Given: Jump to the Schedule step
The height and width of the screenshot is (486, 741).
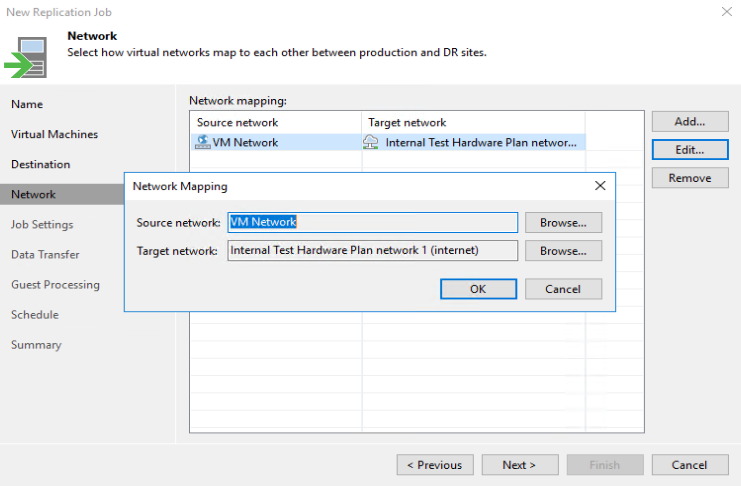Looking at the screenshot, I should point(35,315).
